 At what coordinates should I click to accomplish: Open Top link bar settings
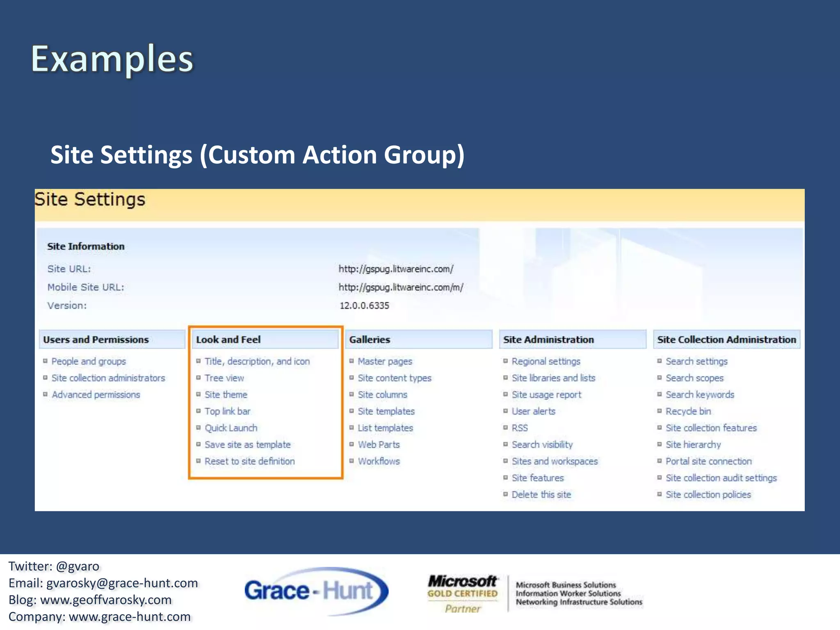pyautogui.click(x=227, y=411)
